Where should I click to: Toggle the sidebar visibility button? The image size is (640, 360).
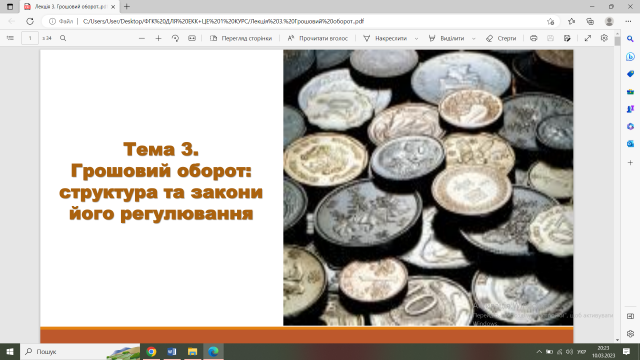[x=630, y=316]
